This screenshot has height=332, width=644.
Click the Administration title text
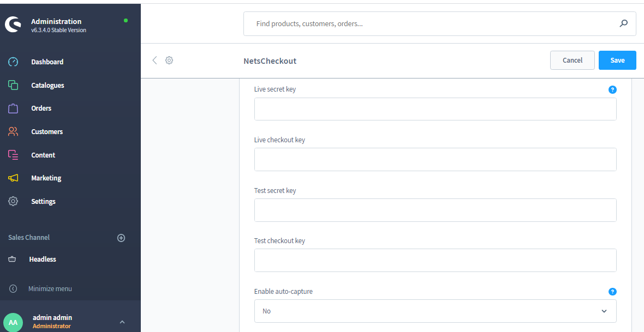pyautogui.click(x=56, y=21)
